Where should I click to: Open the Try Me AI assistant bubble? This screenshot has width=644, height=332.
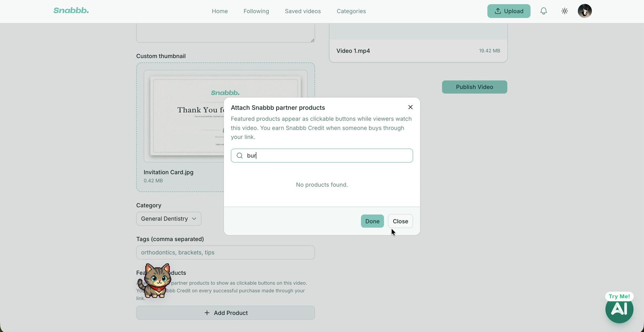(619, 308)
